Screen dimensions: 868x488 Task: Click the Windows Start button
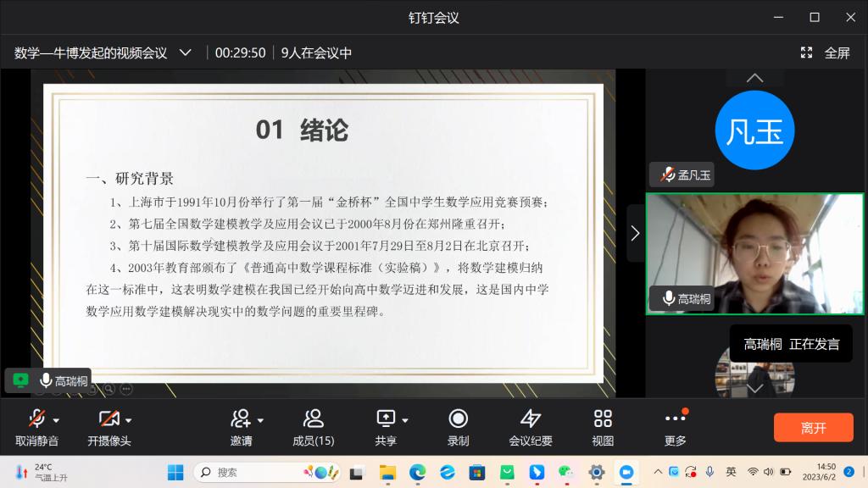click(175, 472)
